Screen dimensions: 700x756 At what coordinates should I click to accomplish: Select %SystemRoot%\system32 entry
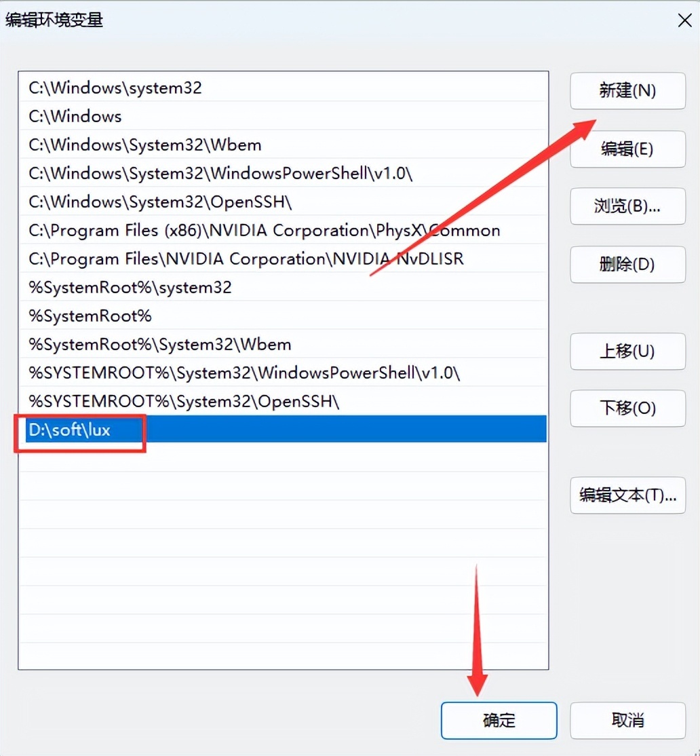coord(283,287)
